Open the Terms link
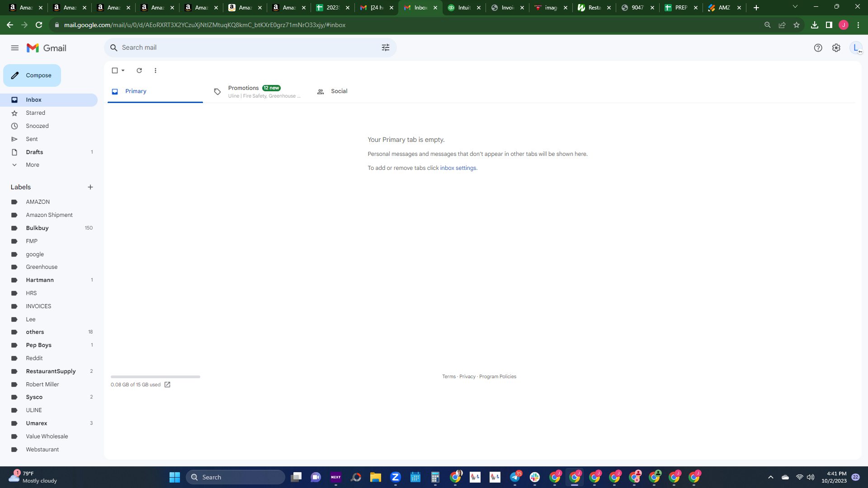This screenshot has width=868, height=488. coord(449,377)
